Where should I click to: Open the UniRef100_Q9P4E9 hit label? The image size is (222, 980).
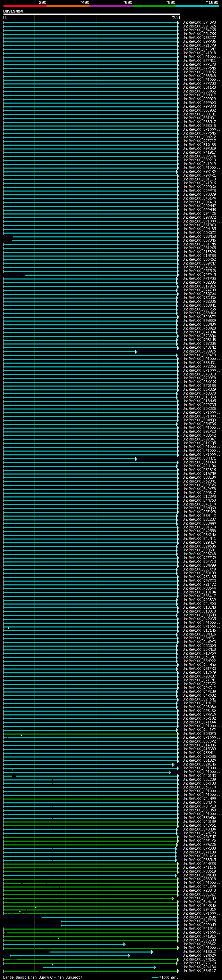point(199,355)
